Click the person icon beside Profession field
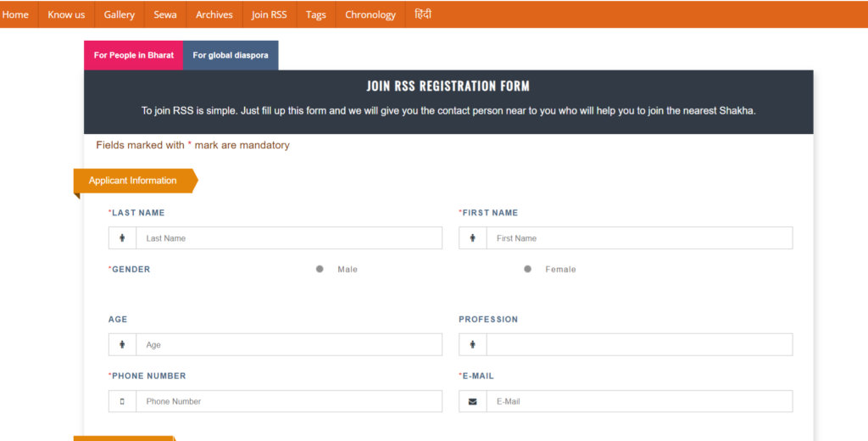The width and height of the screenshot is (868, 441). (x=472, y=345)
